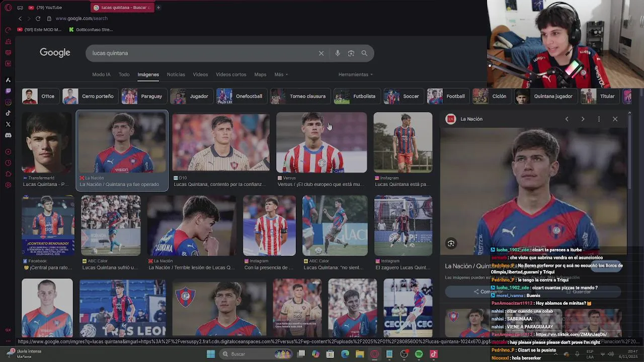Search by image with camera lens icon
The height and width of the screenshot is (362, 644).
click(x=351, y=53)
